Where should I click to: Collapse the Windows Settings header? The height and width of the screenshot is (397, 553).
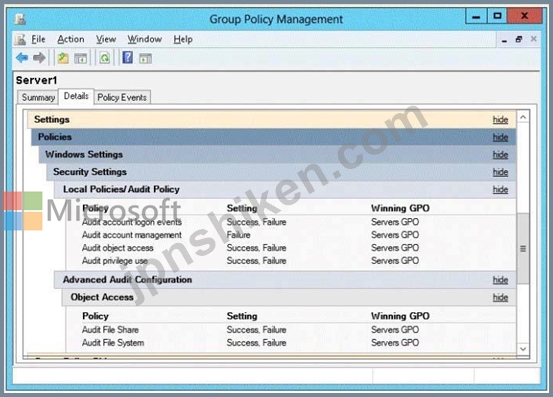pos(277,154)
